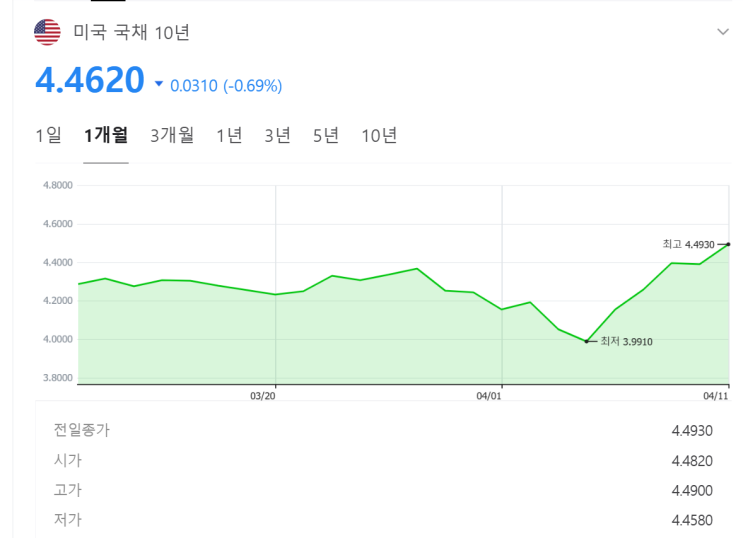
Task: Switch to the 3개월 tab
Action: [172, 135]
